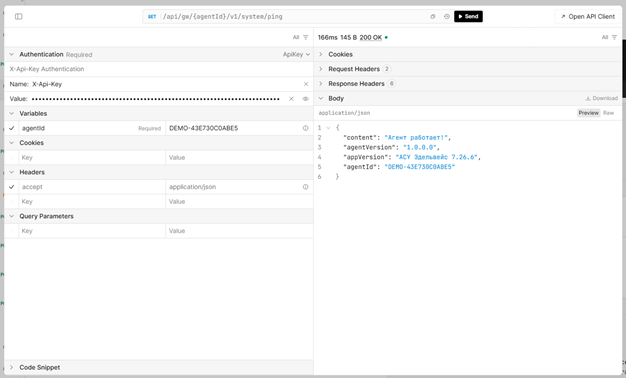626x378 pixels.
Task: Collapse the Query Parameters section
Action: (12, 216)
